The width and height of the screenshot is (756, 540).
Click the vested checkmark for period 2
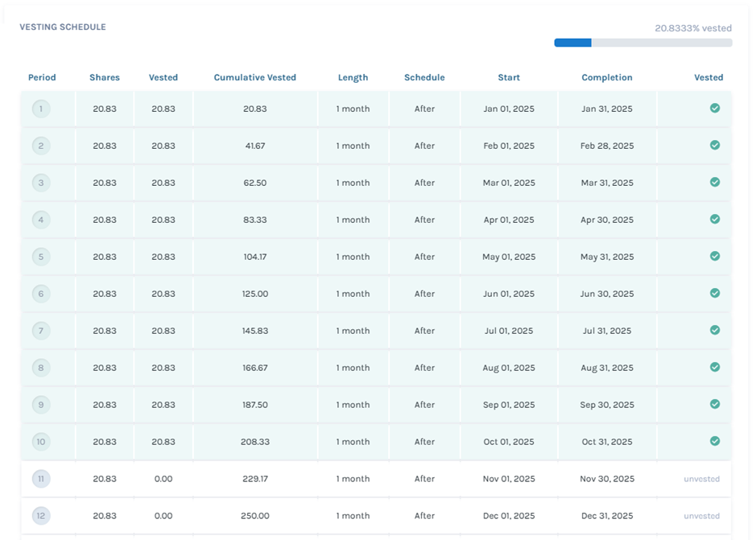714,146
